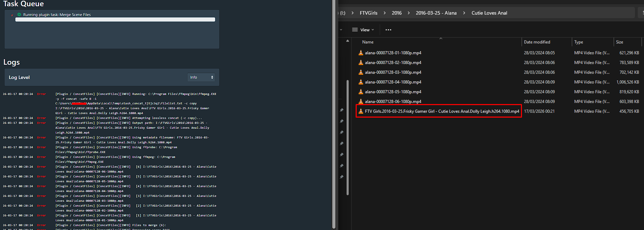Viewport: 644px width, 230px height.
Task: Expand the breadcrumb chevron after 2016-03-25 - Alana
Action: 464,13
